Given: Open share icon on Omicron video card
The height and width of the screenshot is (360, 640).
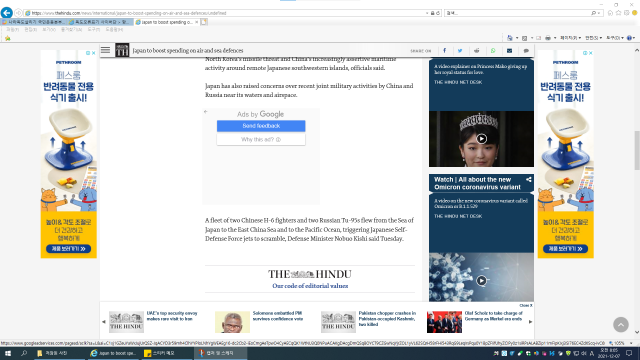Looking at the screenshot, I should [529, 180].
